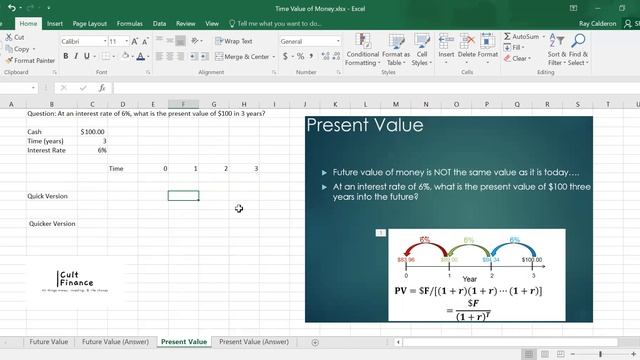Click Merge & Center button
Viewport: 640px width, 360px height.
tap(242, 57)
